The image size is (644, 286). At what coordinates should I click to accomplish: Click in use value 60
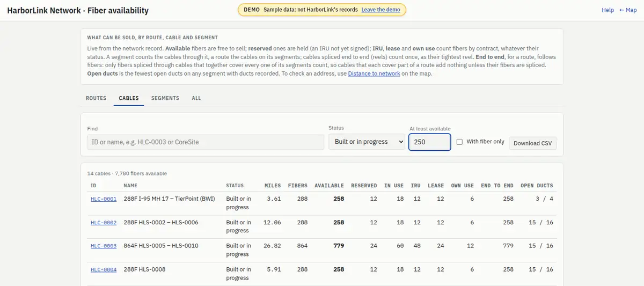click(400, 246)
